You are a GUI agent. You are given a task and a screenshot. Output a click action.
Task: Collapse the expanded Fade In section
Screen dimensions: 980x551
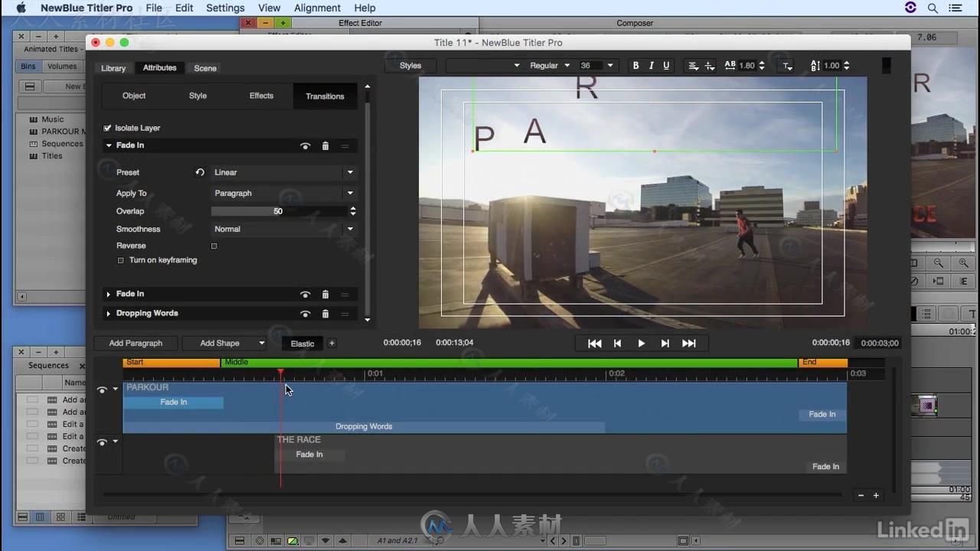pos(109,145)
